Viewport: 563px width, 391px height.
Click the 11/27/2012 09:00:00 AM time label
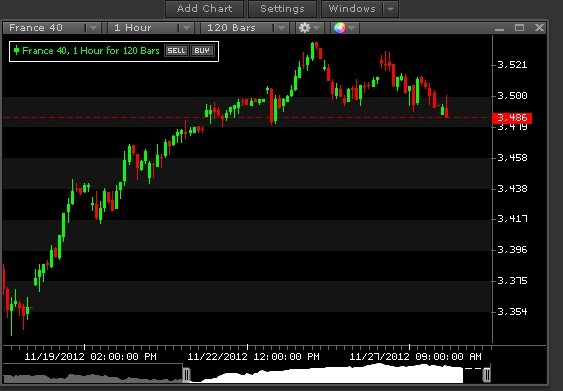click(415, 357)
